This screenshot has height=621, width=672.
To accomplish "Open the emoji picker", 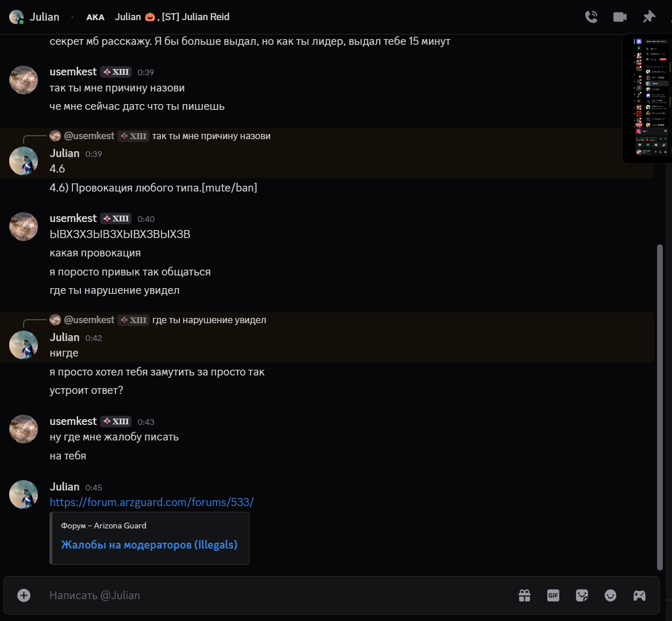I will point(610,596).
